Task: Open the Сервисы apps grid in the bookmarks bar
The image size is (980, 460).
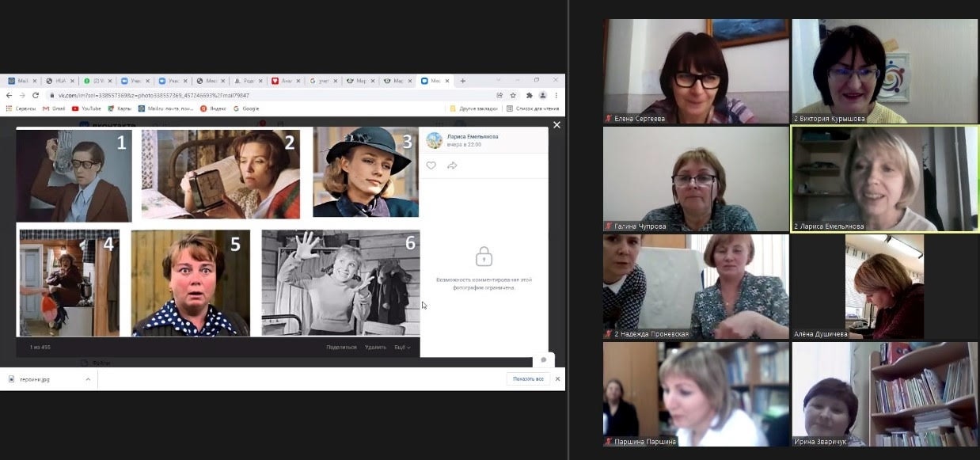Action: [x=20, y=108]
